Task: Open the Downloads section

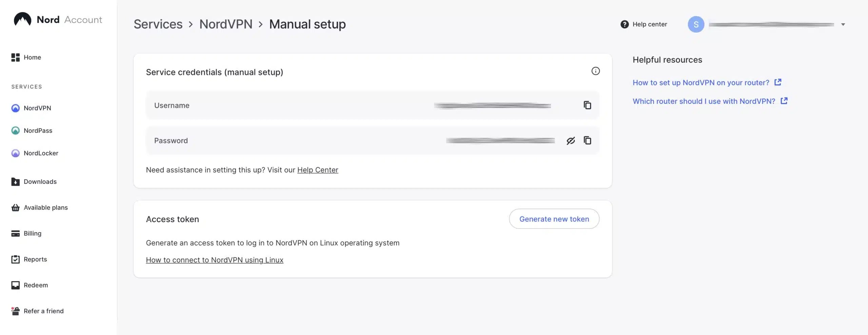Action: tap(40, 181)
